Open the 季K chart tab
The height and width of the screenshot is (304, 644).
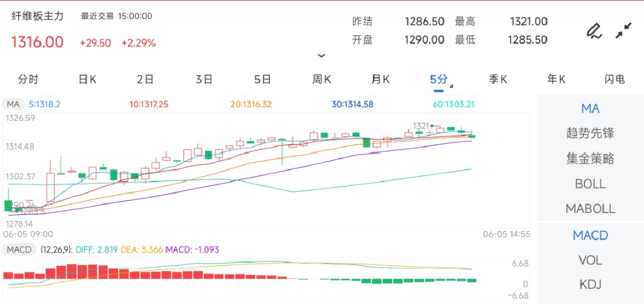(497, 79)
